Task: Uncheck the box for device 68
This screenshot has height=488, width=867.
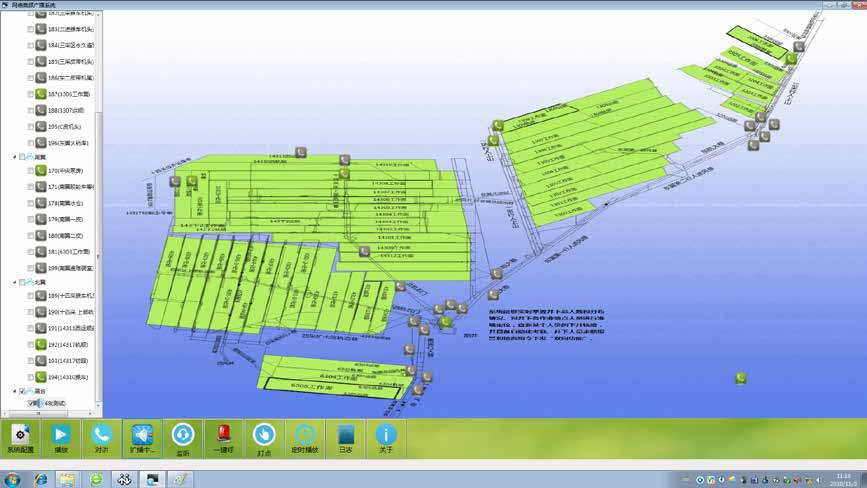Action: pyautogui.click(x=31, y=403)
